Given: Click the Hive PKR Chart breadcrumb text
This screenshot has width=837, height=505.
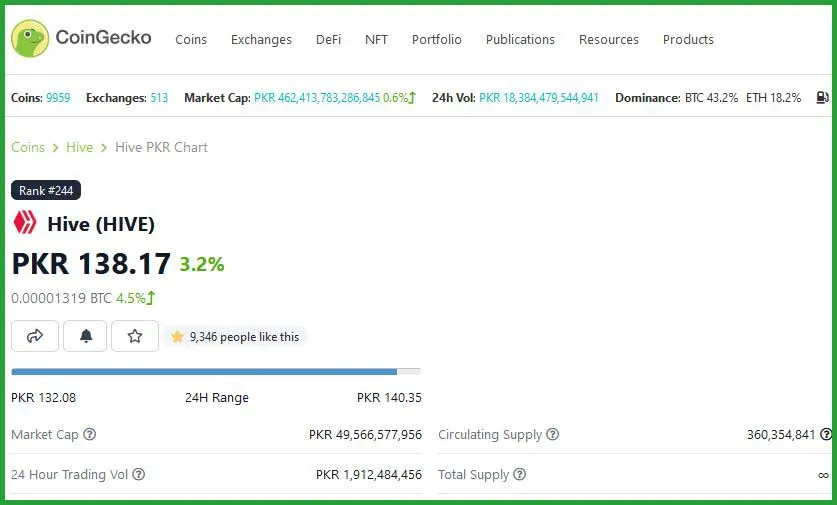Looking at the screenshot, I should (161, 147).
